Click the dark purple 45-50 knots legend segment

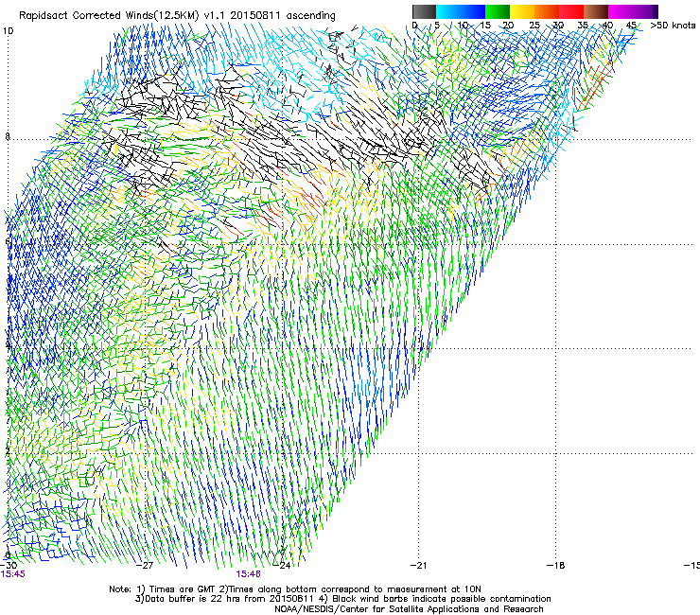(x=645, y=11)
